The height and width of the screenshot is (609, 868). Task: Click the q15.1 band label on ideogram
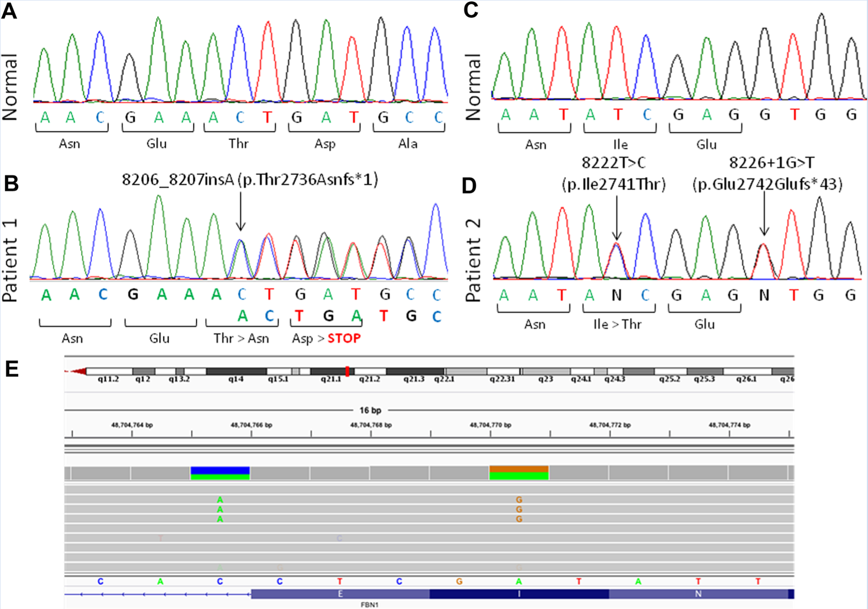point(278,379)
